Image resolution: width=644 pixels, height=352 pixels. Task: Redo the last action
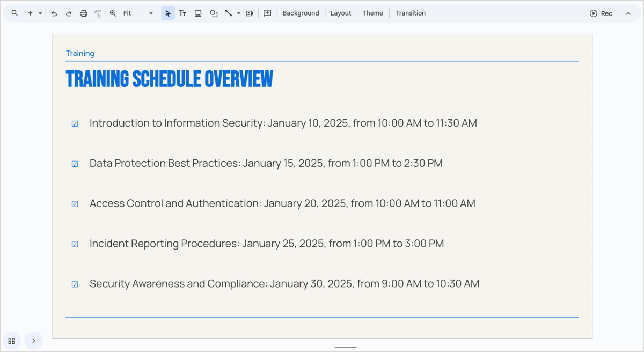pos(69,13)
